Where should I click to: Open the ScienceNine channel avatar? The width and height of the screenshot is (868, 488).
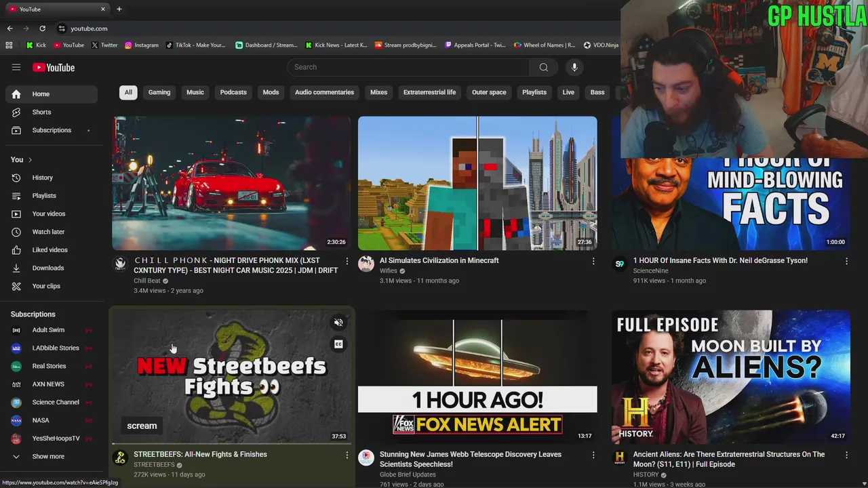tap(619, 264)
